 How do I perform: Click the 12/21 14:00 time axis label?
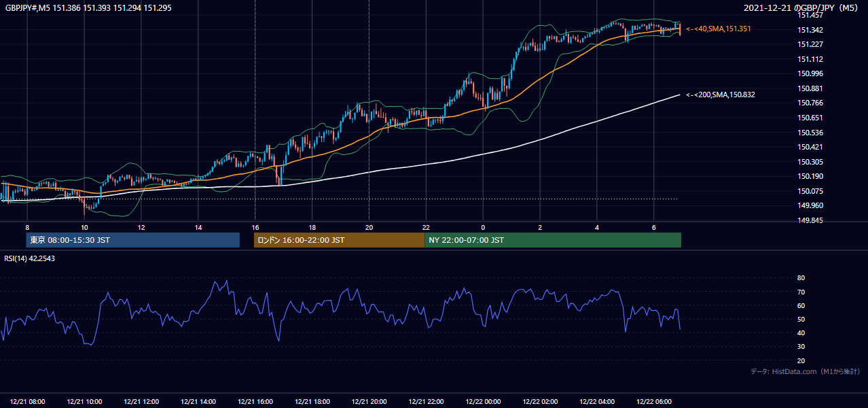(198, 402)
